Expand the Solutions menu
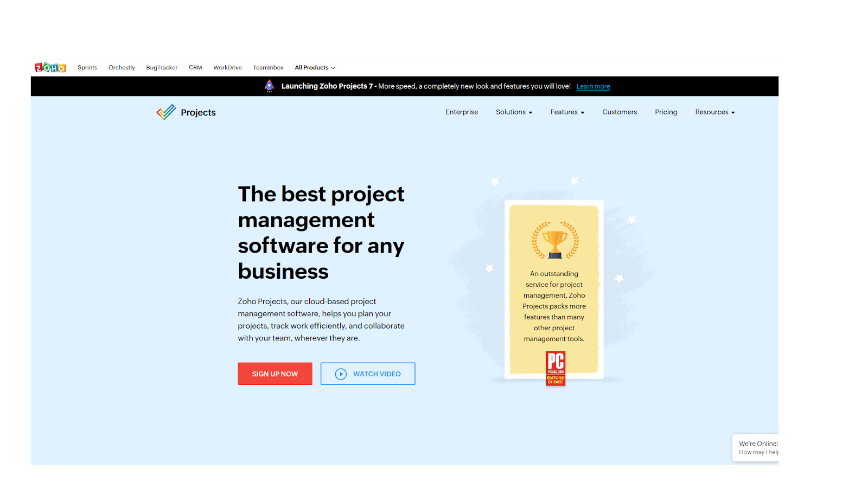The image size is (868, 488). [514, 112]
